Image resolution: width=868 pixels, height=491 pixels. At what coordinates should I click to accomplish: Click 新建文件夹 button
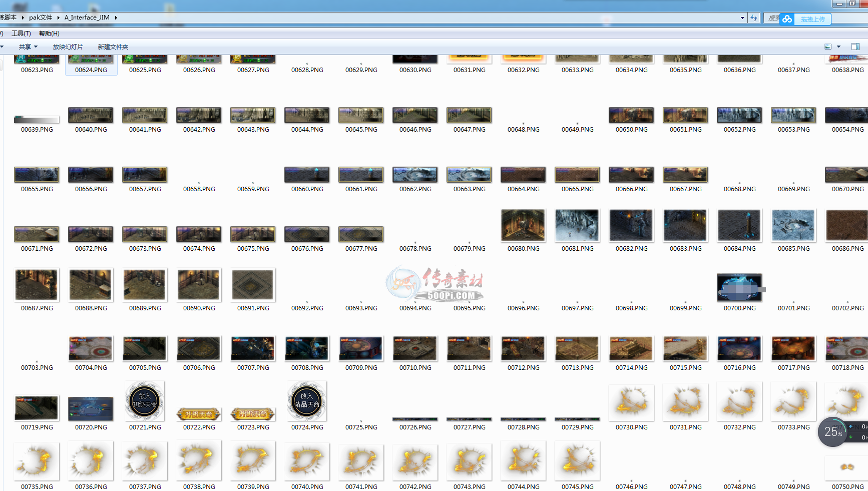click(x=113, y=47)
